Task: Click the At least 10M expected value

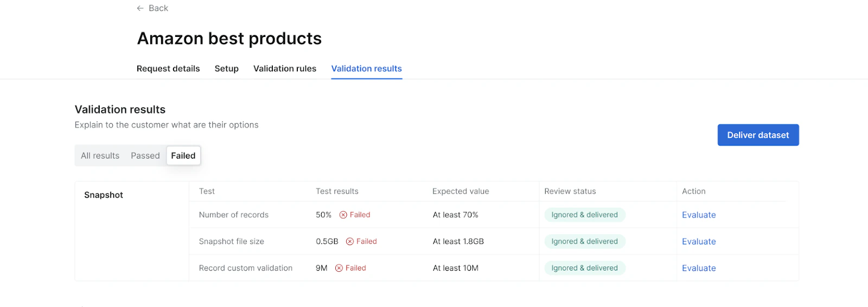Action: click(x=456, y=268)
